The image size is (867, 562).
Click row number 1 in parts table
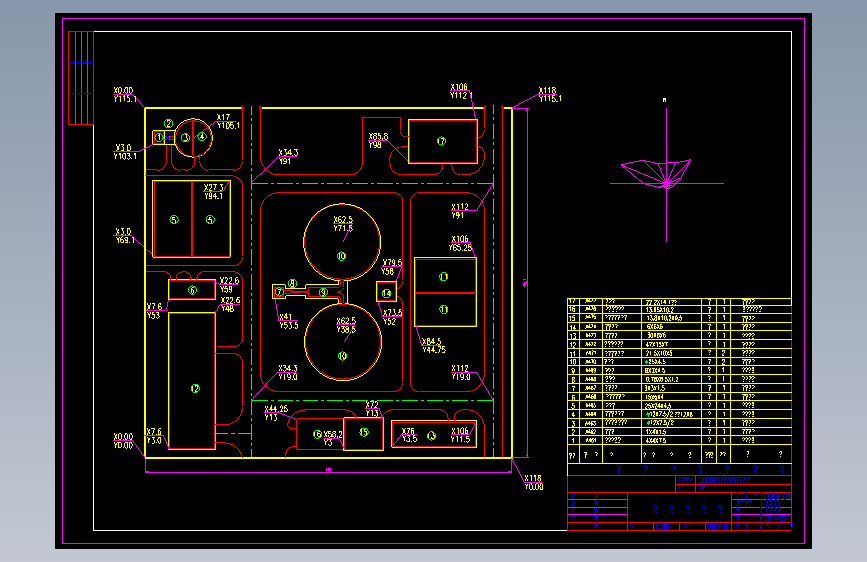pyautogui.click(x=679, y=440)
